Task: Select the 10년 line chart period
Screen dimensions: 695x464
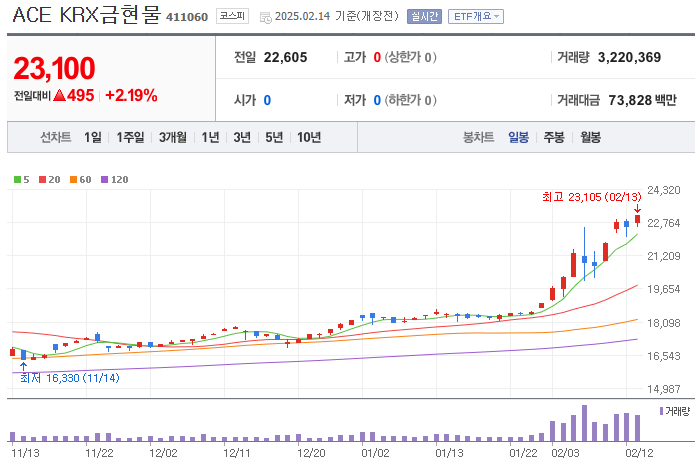Action: pyautogui.click(x=309, y=137)
